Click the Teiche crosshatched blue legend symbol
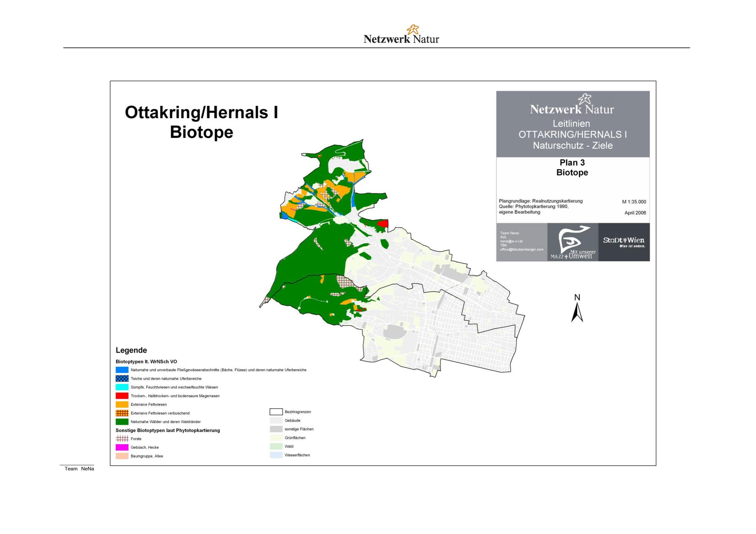756x534 pixels. [122, 378]
